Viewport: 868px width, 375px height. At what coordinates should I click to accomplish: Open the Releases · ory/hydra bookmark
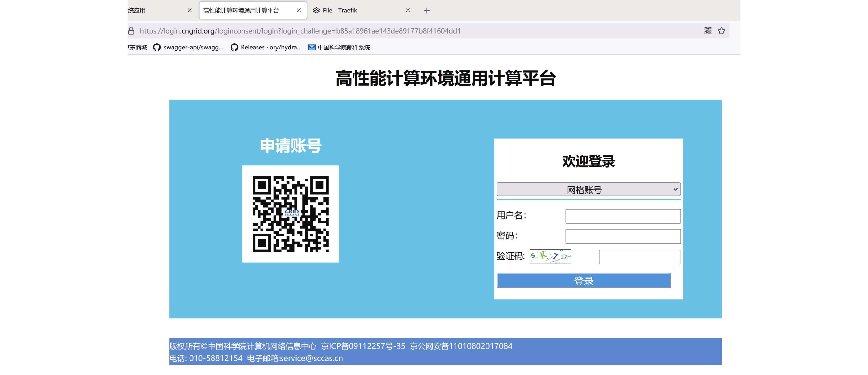tap(266, 48)
